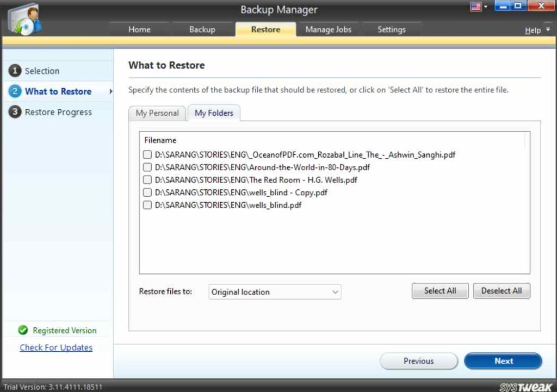The height and width of the screenshot is (392, 557).
Task: Select the My Folders tab
Action: pyautogui.click(x=214, y=113)
